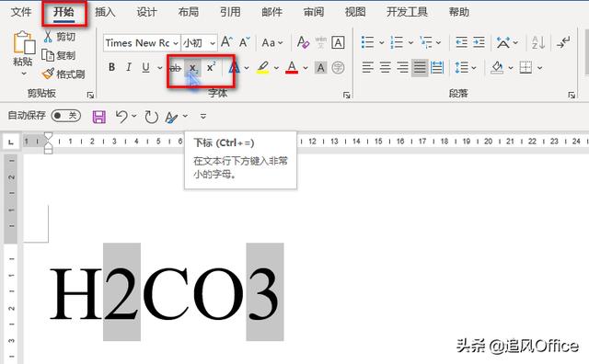Clear all formatting with eraser A icon

pyautogui.click(x=303, y=42)
